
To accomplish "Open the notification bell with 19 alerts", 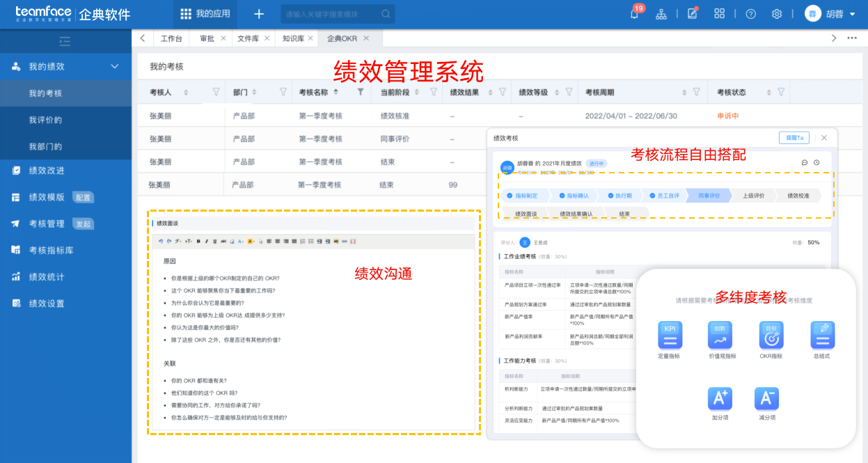I will [633, 13].
